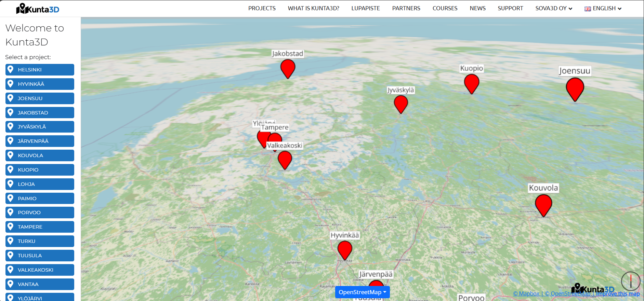Click the Tampere red map pin
The height and width of the screenshot is (301, 644).
coord(276,137)
